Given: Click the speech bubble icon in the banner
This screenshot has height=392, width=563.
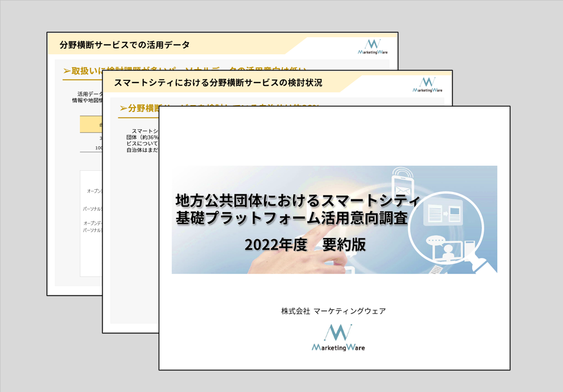Looking at the screenshot, I should [436, 240].
